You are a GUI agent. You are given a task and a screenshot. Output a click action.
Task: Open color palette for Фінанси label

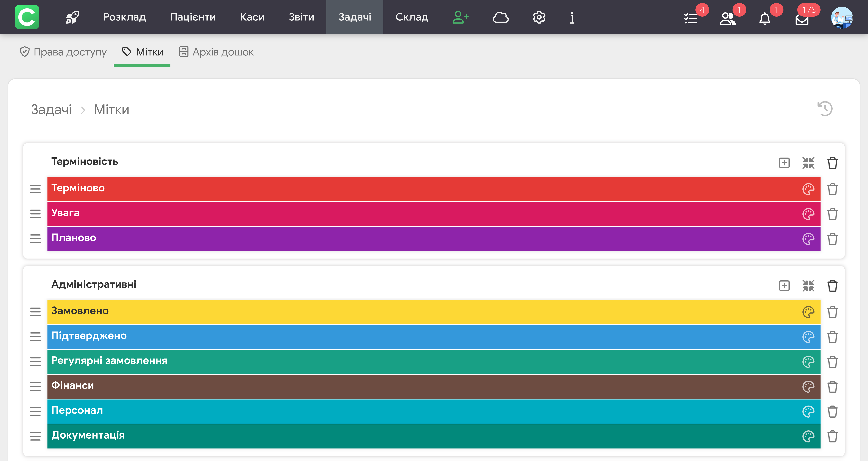[x=808, y=387]
